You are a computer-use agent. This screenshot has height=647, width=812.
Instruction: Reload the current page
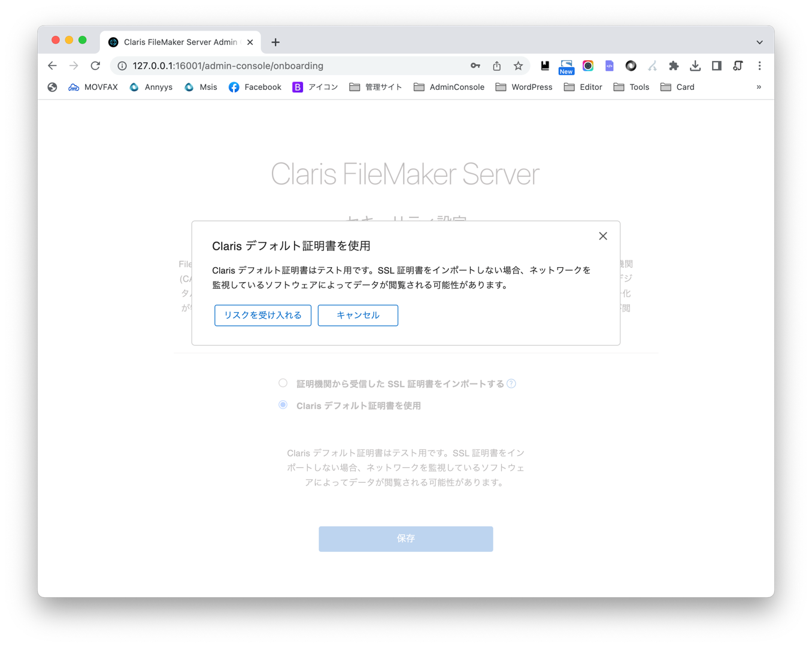(95, 66)
